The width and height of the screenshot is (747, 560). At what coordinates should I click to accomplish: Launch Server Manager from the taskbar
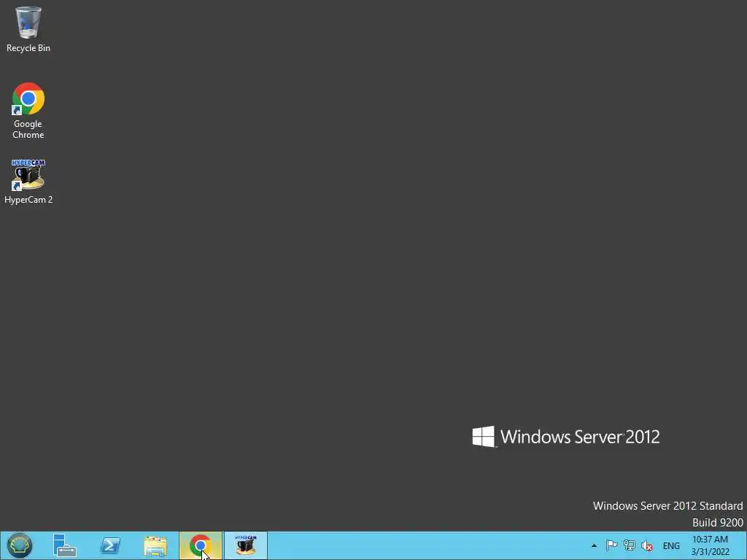click(65, 545)
